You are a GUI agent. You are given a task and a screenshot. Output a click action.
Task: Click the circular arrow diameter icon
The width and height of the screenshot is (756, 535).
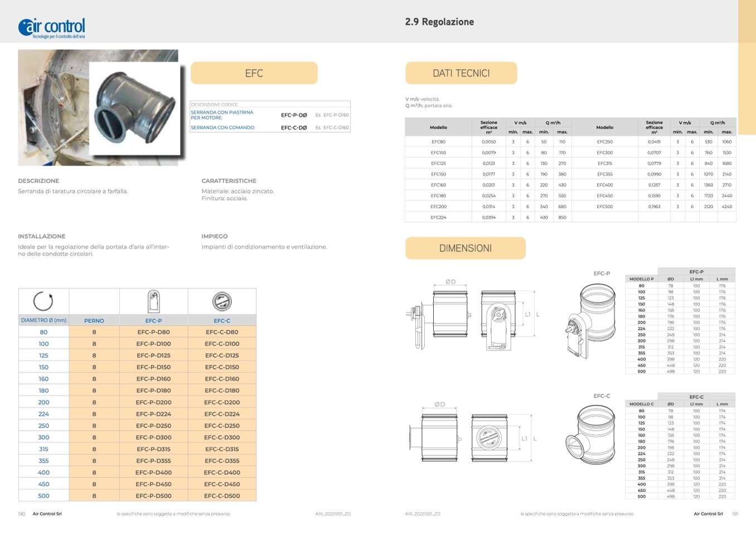(43, 301)
